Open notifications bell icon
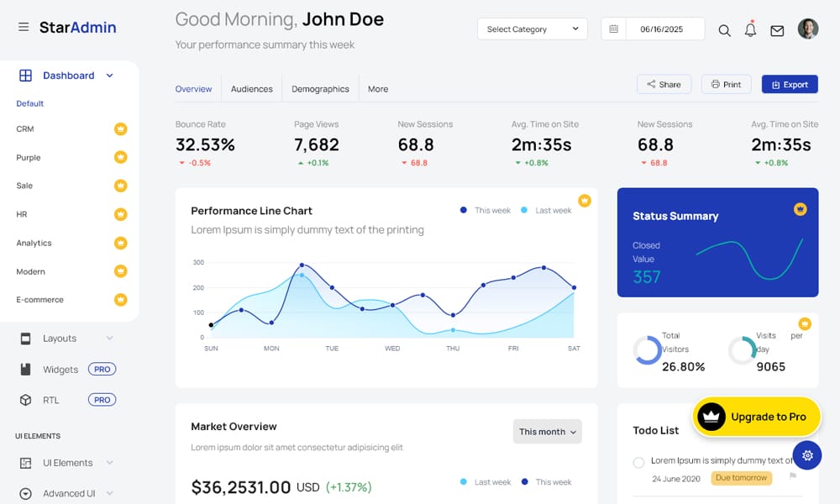 point(750,30)
